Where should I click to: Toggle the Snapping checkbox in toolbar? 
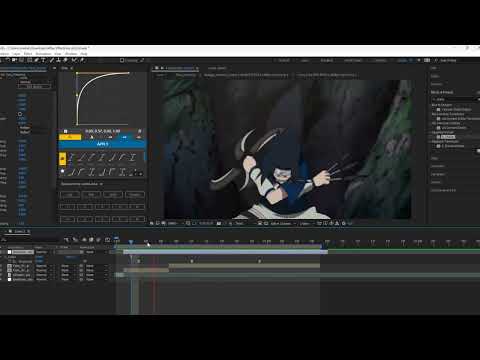[x=122, y=60]
